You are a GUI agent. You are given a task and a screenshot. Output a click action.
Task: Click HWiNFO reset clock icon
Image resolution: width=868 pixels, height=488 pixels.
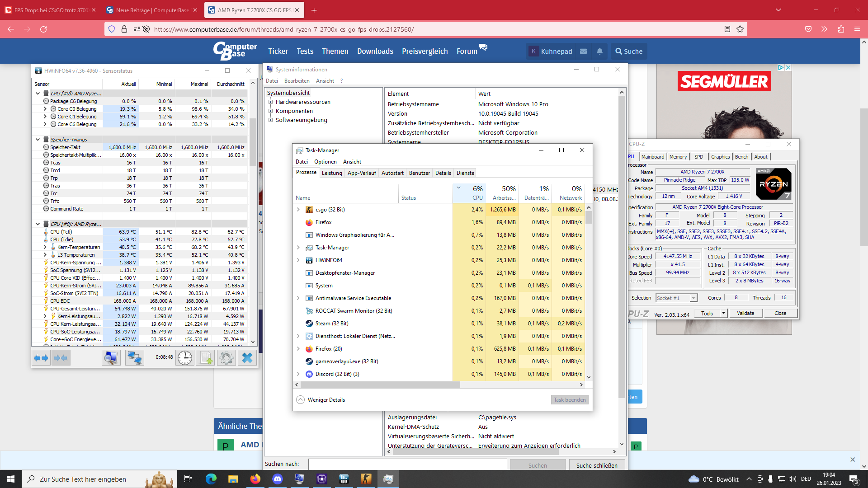tap(185, 358)
